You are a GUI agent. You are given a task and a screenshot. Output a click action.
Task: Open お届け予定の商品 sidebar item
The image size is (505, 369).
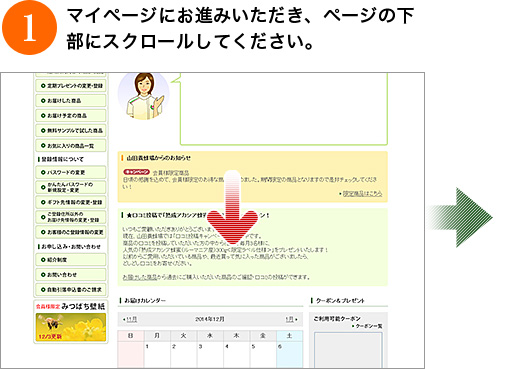coord(71,116)
